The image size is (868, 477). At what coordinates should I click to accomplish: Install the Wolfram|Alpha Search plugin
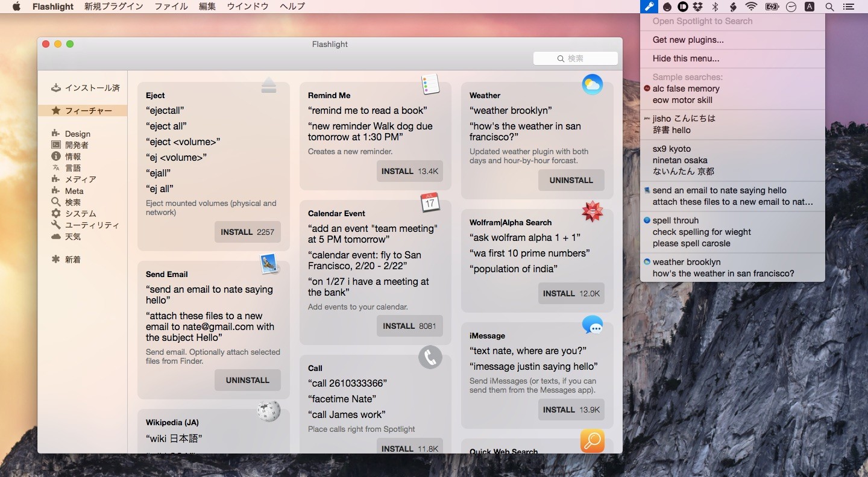571,293
